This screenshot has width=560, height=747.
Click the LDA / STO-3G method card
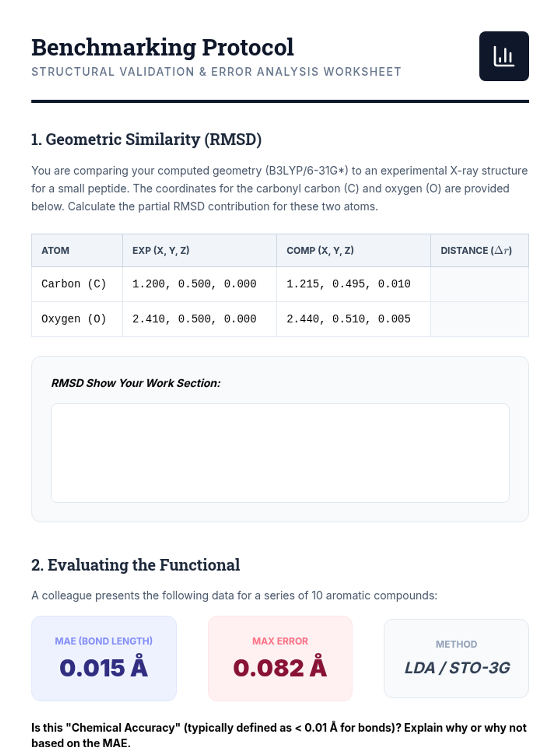pyautogui.click(x=456, y=658)
